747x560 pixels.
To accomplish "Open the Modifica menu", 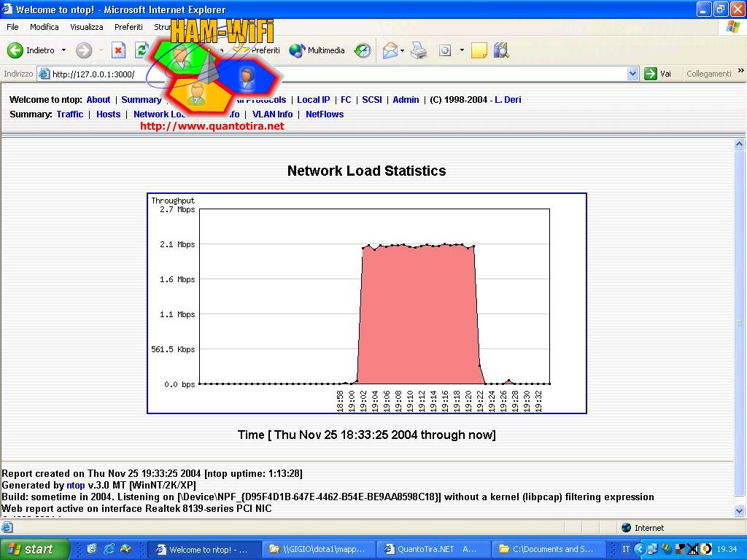I will 44,27.
